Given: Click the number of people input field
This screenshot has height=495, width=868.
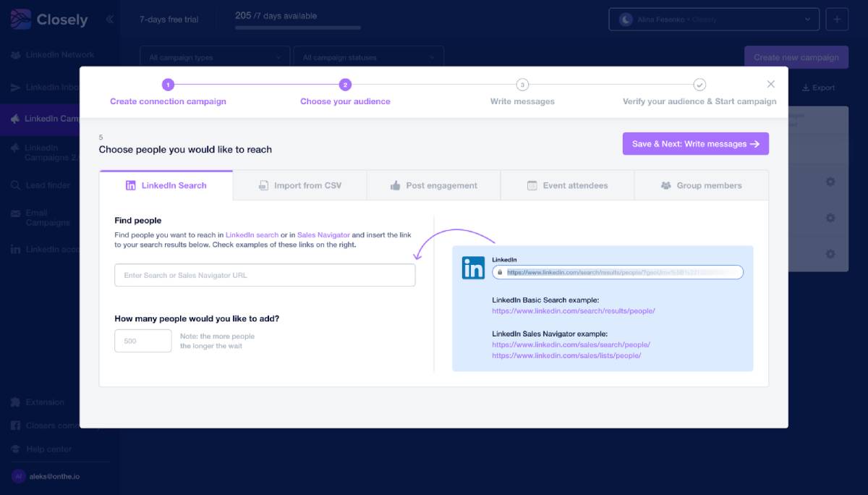Looking at the screenshot, I should [143, 341].
